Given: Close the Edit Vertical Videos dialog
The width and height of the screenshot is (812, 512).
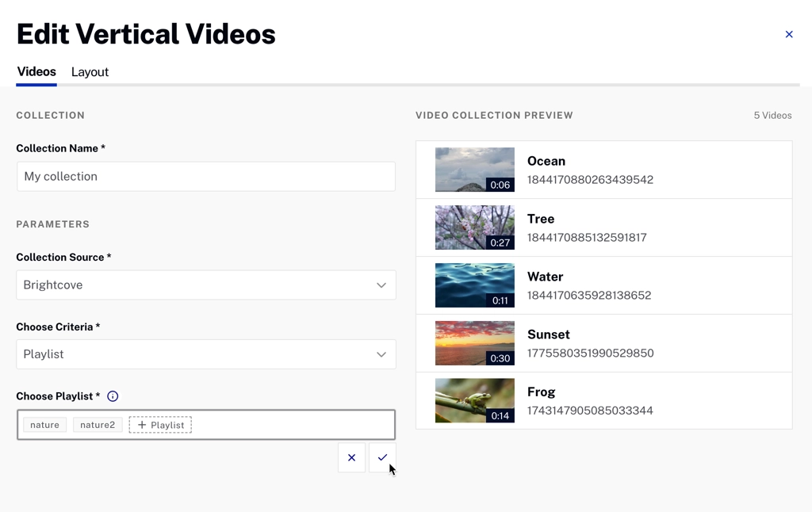Looking at the screenshot, I should 788,34.
